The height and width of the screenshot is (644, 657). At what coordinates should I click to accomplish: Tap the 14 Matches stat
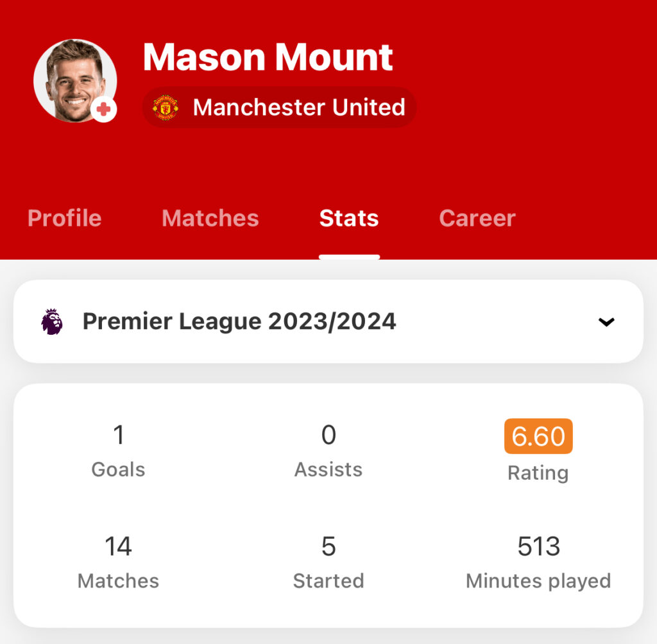click(x=119, y=562)
